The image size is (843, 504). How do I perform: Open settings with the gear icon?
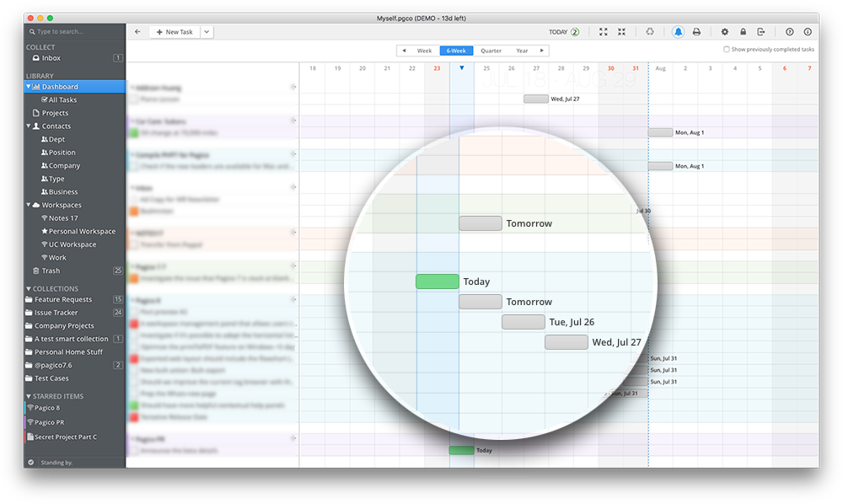725,32
